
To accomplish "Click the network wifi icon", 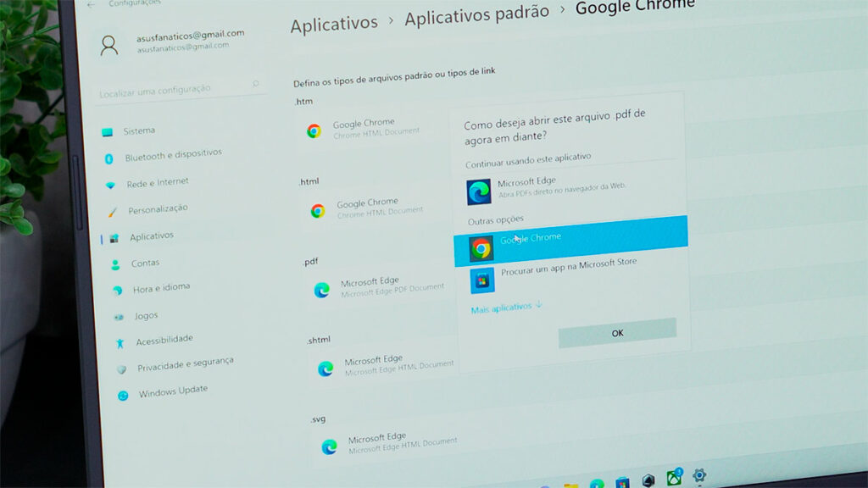I will (x=111, y=186).
